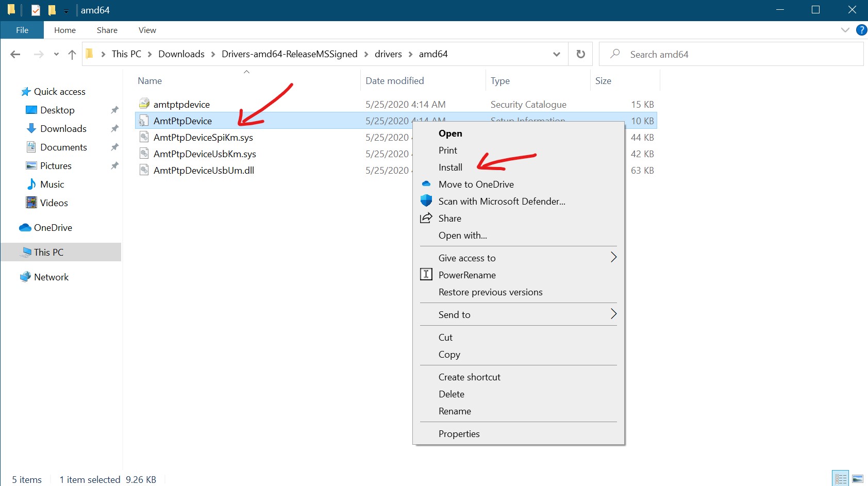Switch to Details view layout icon
This screenshot has width=868, height=486.
841,479
